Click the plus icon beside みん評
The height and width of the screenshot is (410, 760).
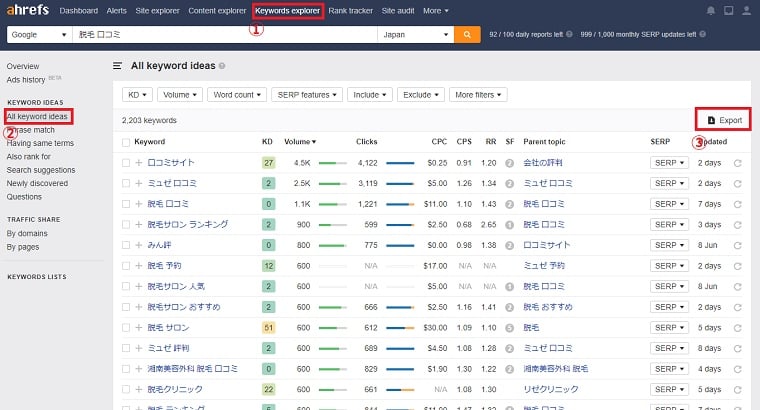tap(139, 245)
